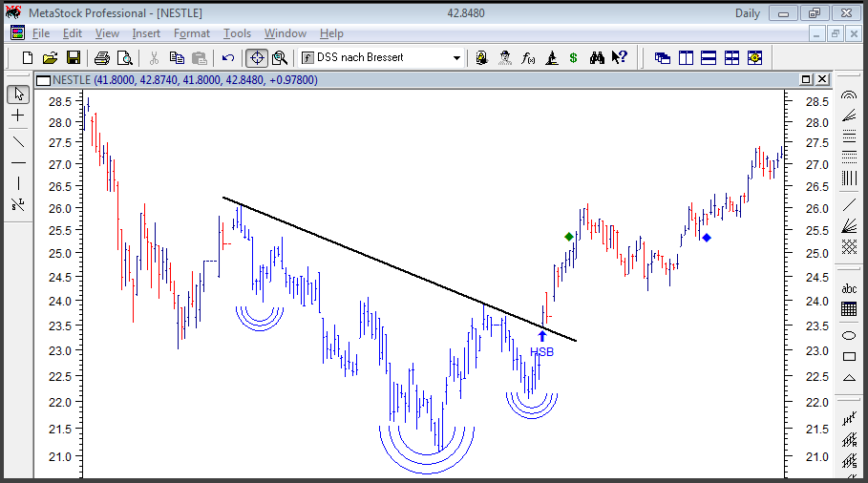Select the Fibonacci fan tool in right toolbar

tap(849, 115)
